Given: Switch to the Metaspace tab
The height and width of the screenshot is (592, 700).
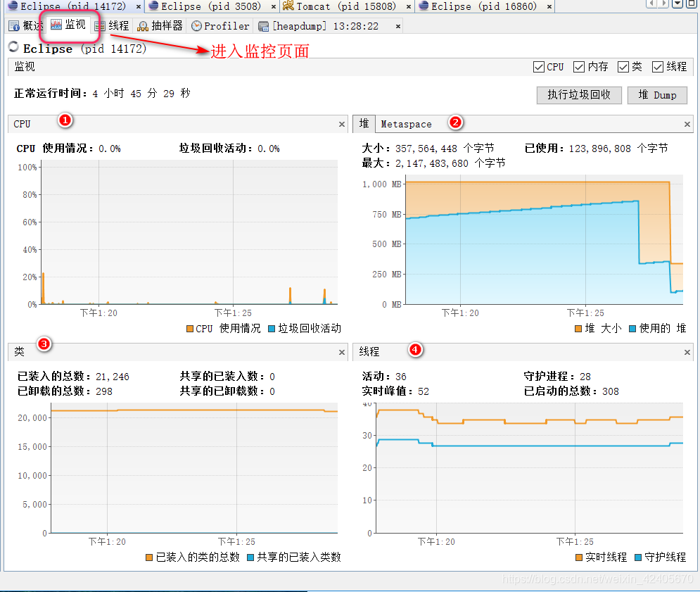Looking at the screenshot, I should (x=406, y=124).
